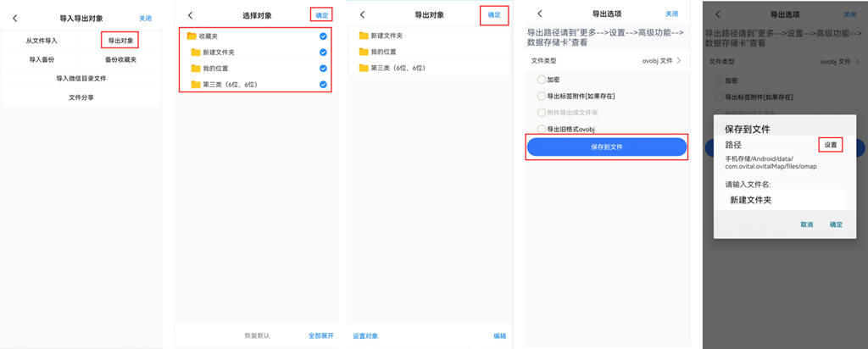Select the 导出对象 menu entry
The height and width of the screenshot is (349, 868).
pyautogui.click(x=120, y=40)
